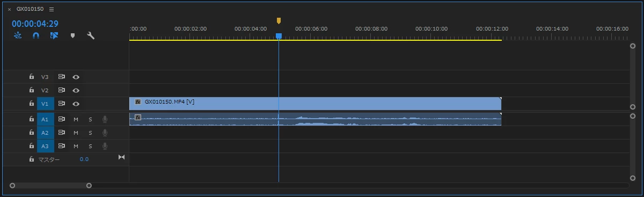Toggle sync lock on track A1

coord(61,119)
